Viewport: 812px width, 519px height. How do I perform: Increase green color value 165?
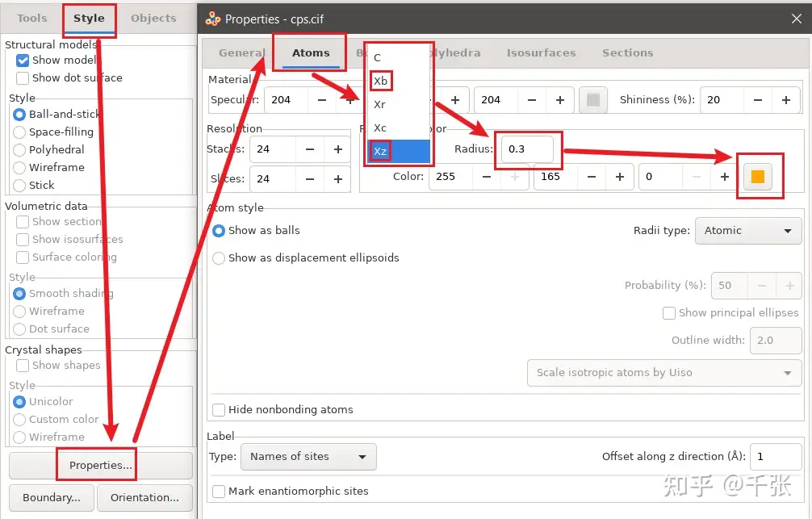click(x=620, y=177)
